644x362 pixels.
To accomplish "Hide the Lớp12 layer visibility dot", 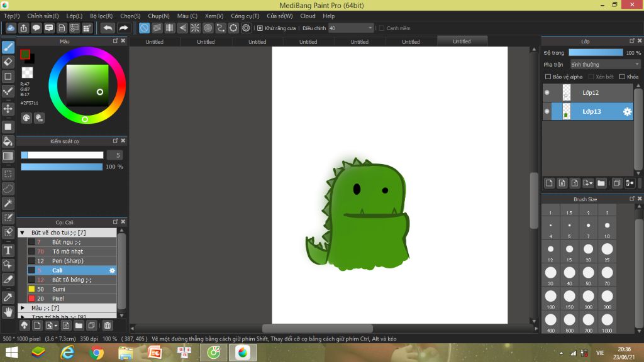I will coord(547,93).
